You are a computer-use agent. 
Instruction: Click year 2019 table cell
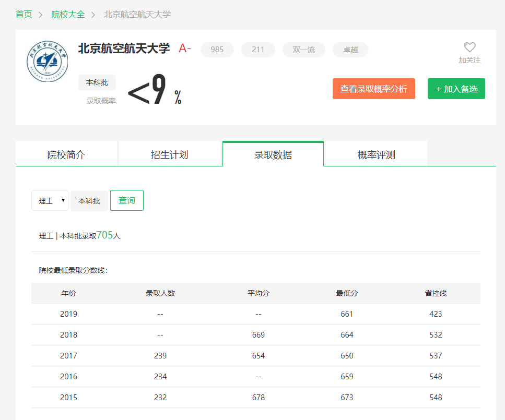pyautogui.click(x=68, y=314)
